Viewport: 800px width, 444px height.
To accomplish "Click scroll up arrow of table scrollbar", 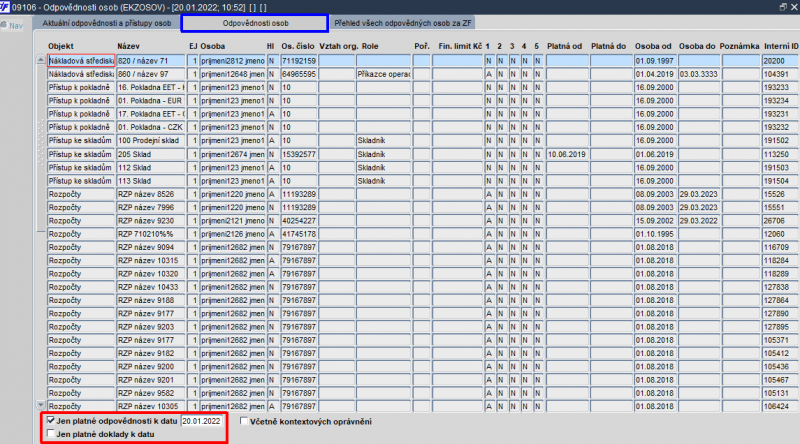I will pyautogui.click(x=41, y=60).
